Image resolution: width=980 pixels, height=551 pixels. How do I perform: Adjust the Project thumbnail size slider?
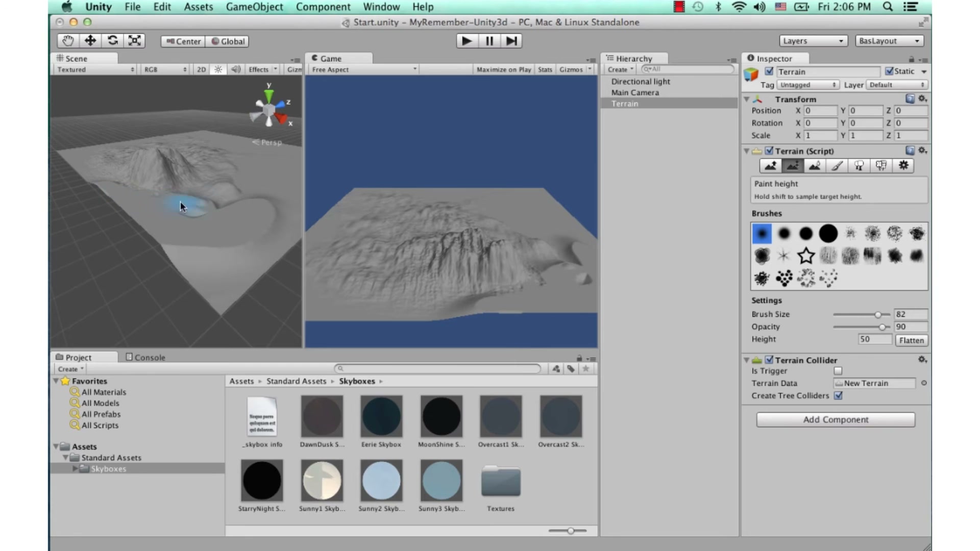point(568,531)
